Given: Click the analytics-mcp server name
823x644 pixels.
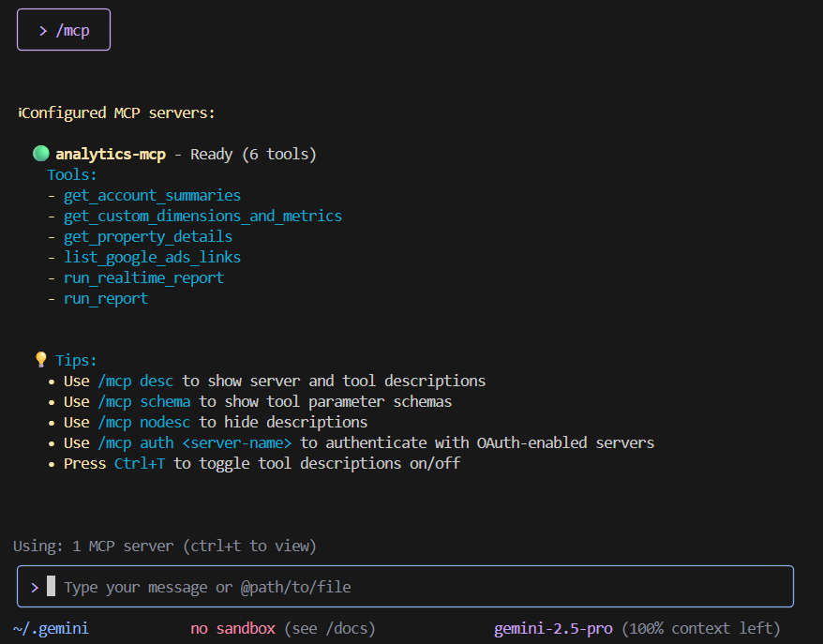Looking at the screenshot, I should pyautogui.click(x=111, y=155).
